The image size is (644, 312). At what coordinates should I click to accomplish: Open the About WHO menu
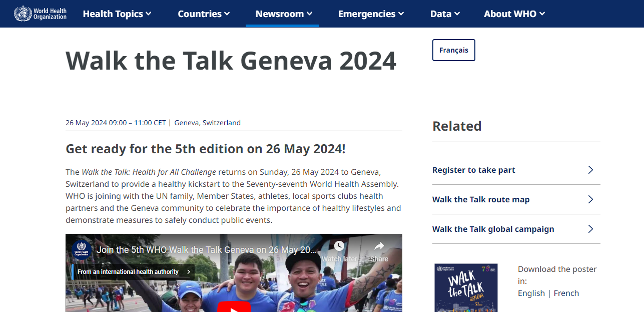pos(514,14)
